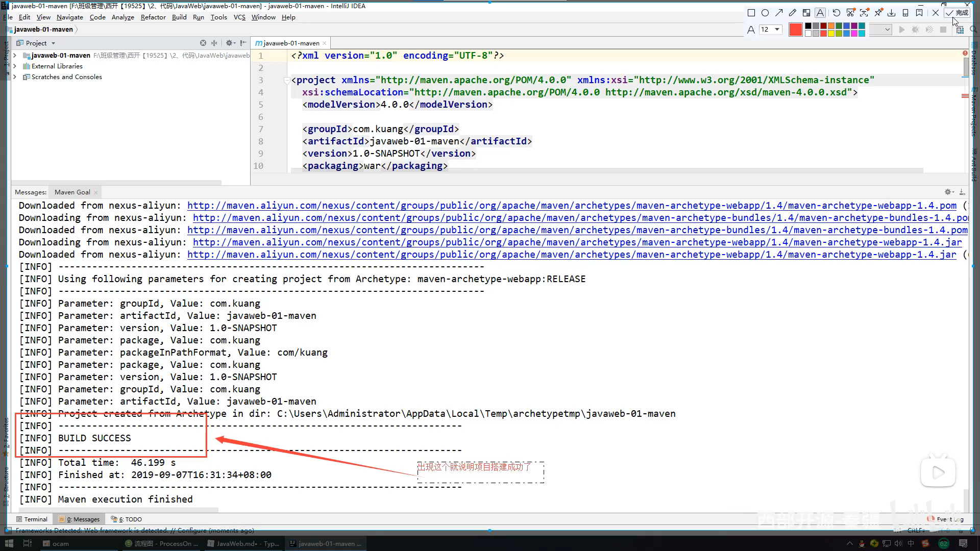Open the Edit menu
This screenshot has height=551, width=980.
24,17
